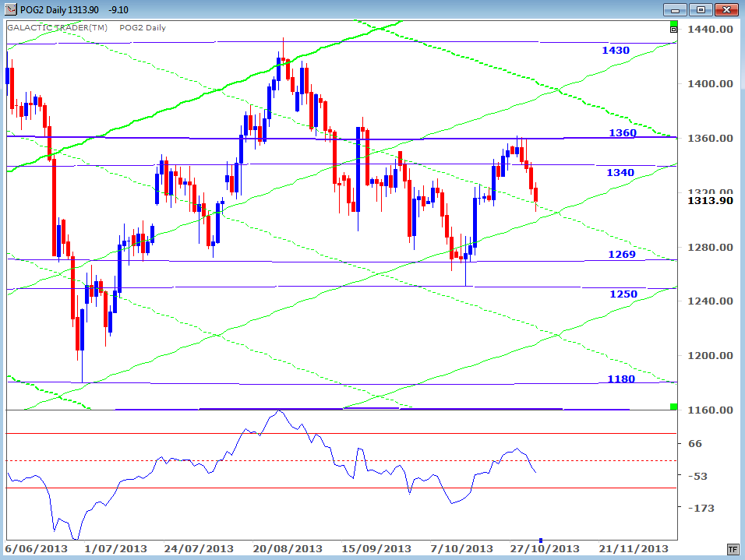Click the blue time marker on date axis
Image resolution: width=745 pixels, height=560 pixels.
tap(541, 541)
